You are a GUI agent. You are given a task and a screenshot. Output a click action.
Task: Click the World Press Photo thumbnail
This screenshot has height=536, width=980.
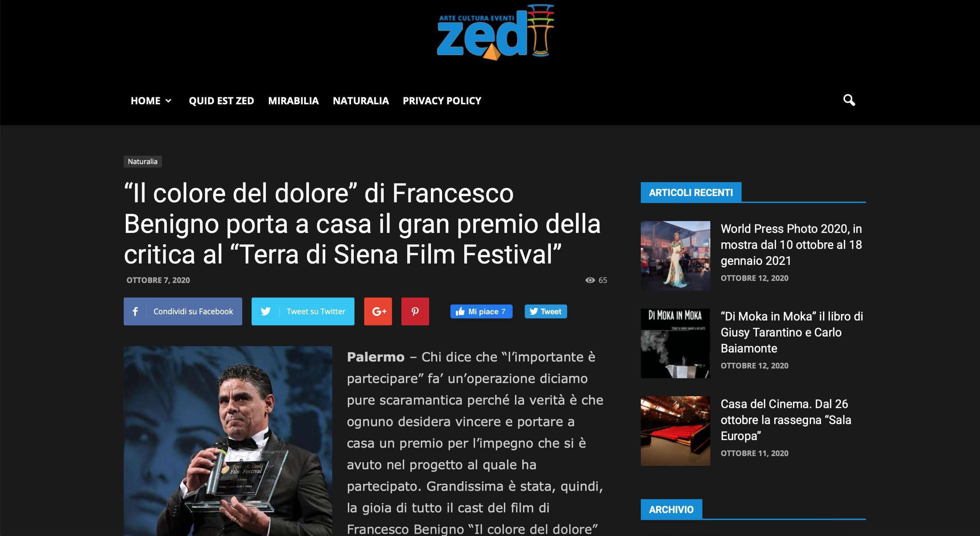[x=675, y=256]
